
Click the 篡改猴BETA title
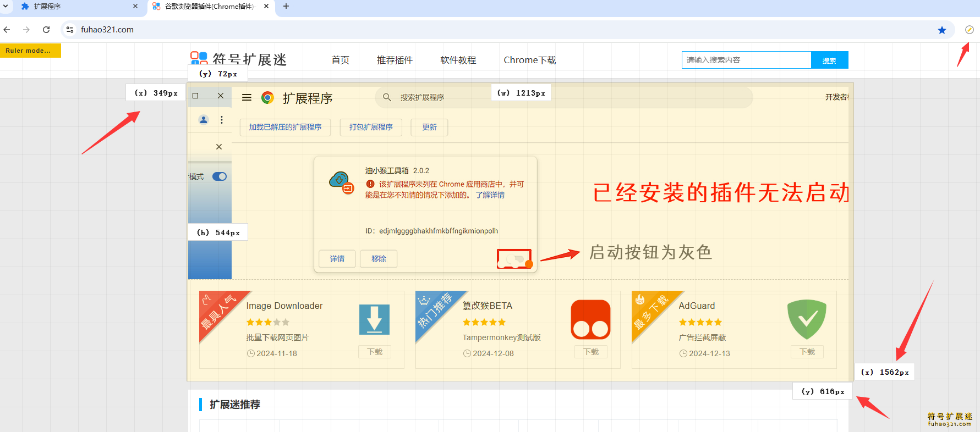point(488,306)
